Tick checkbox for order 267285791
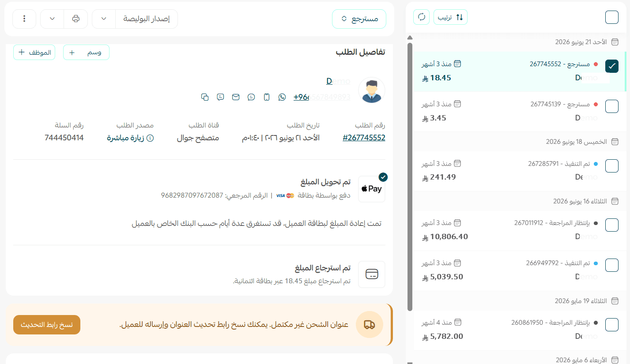This screenshot has width=630, height=364. tap(612, 166)
